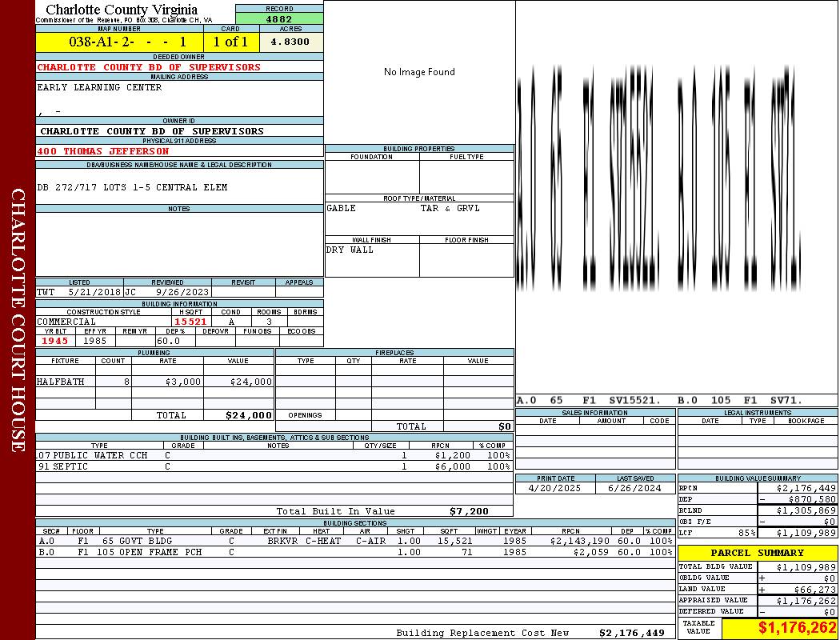Click the CHARLOTTE COURT HOUSE sidebar banner
840x640 pixels.
18,320
